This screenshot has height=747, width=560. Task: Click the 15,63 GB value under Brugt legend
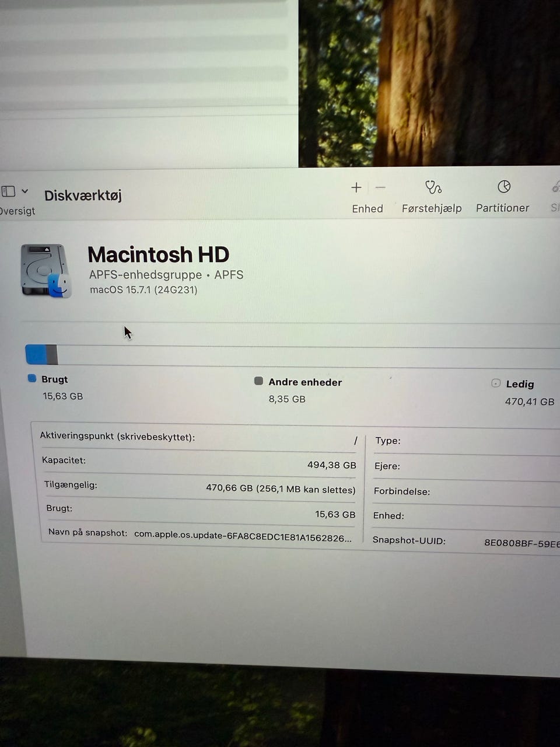(x=62, y=396)
